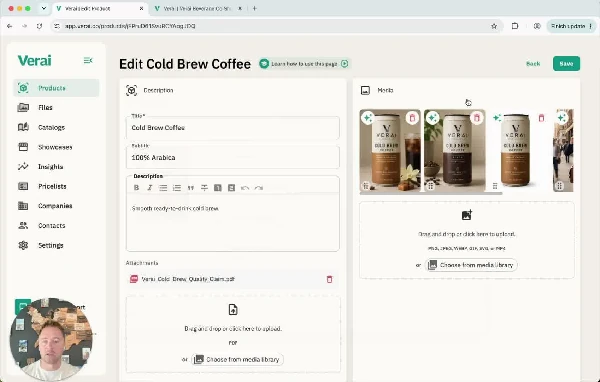Click the add image upload icon
This screenshot has height=382, width=600.
point(467,215)
